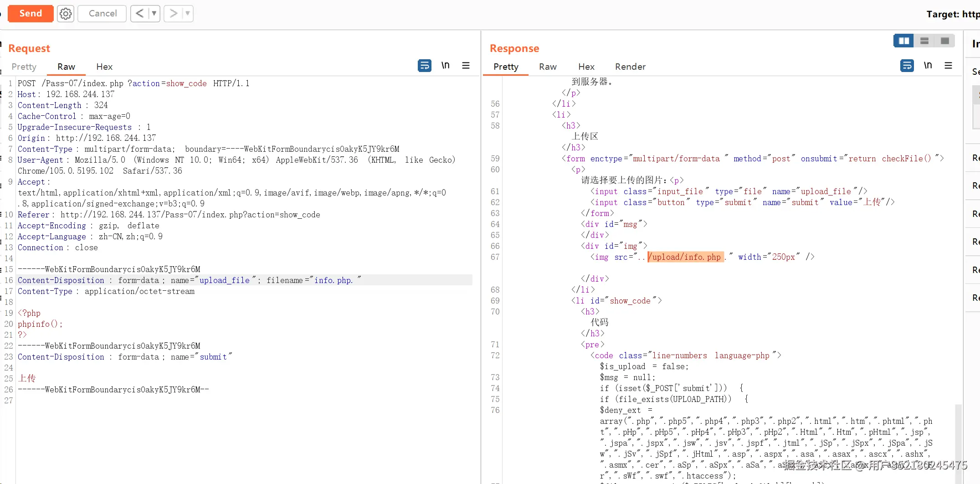This screenshot has height=484, width=980.
Task: Click the Request panel title
Action: (29, 48)
